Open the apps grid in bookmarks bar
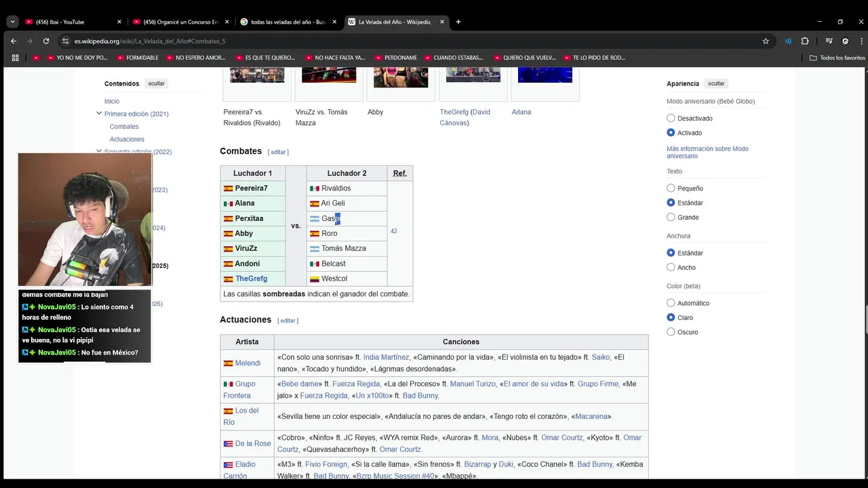This screenshot has height=488, width=868. click(x=15, y=58)
